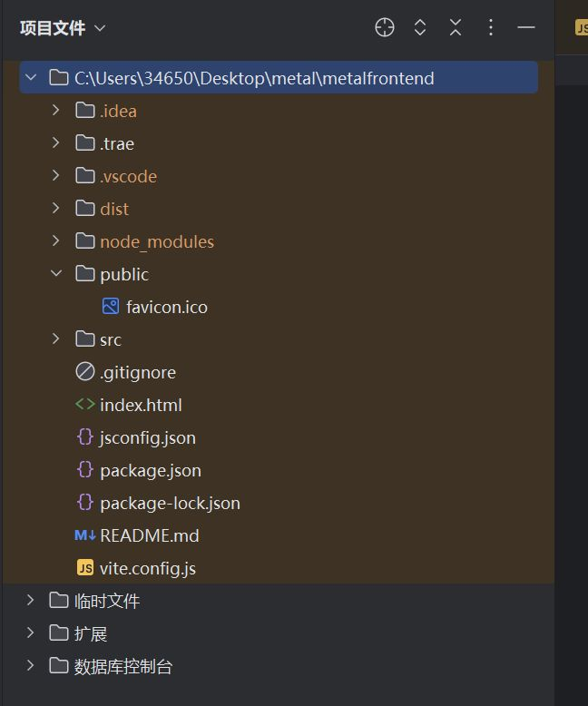Open the three-dot options menu
The image size is (588, 706).
pyautogui.click(x=491, y=27)
